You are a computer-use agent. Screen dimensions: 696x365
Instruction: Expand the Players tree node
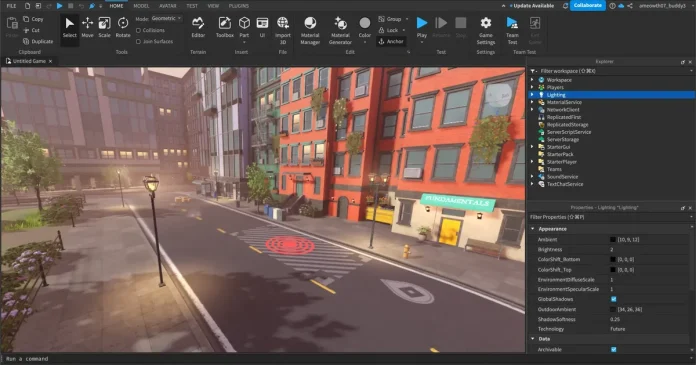[x=532, y=87]
